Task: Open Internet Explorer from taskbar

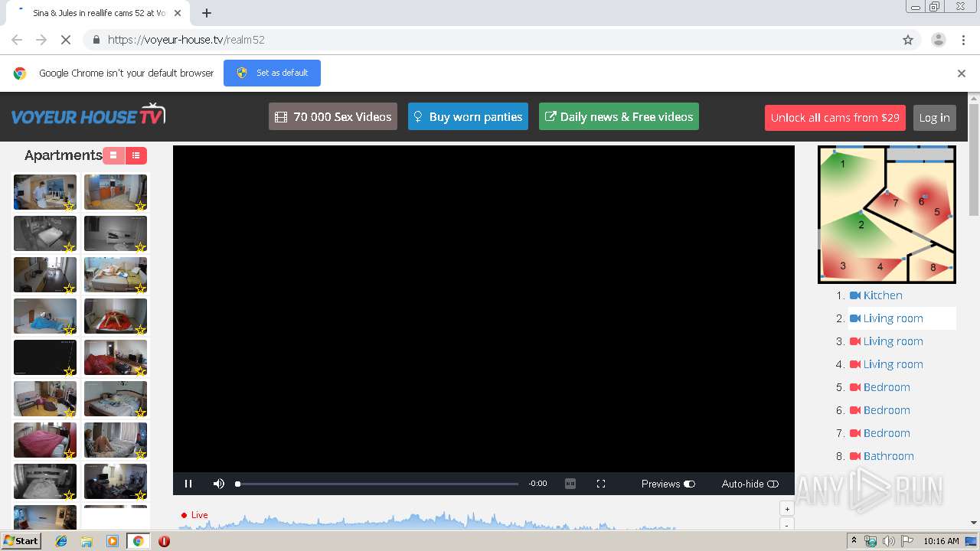Action: (61, 541)
